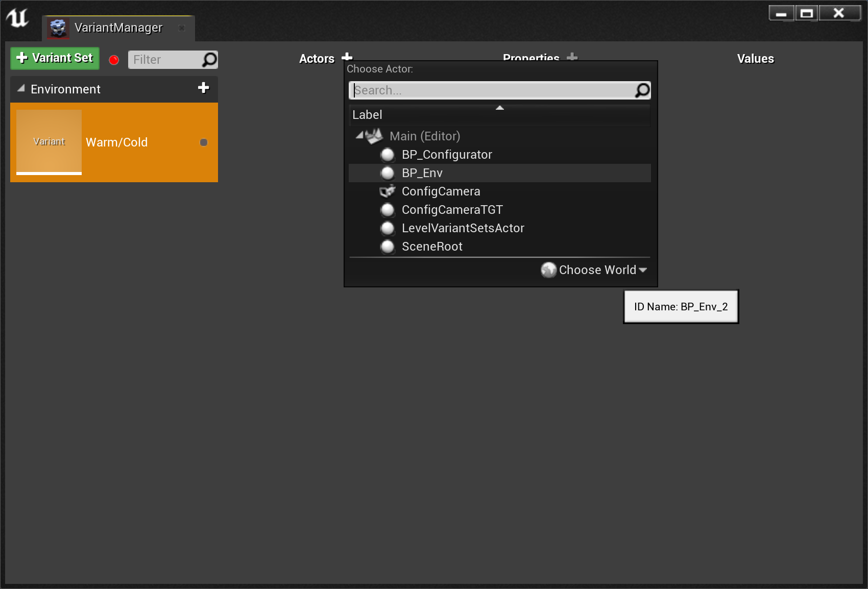Collapse the Main (Editor) tree node
Viewport: 868px width, 589px height.
(x=359, y=136)
